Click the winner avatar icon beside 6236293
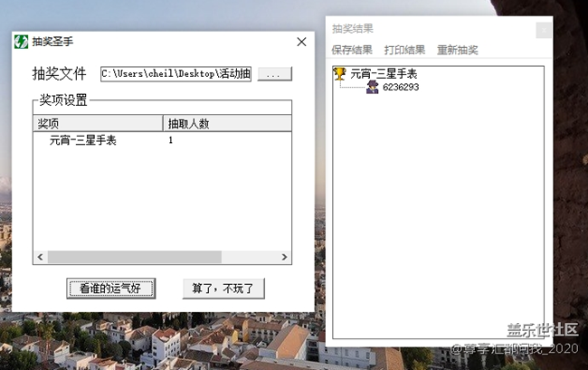 372,88
